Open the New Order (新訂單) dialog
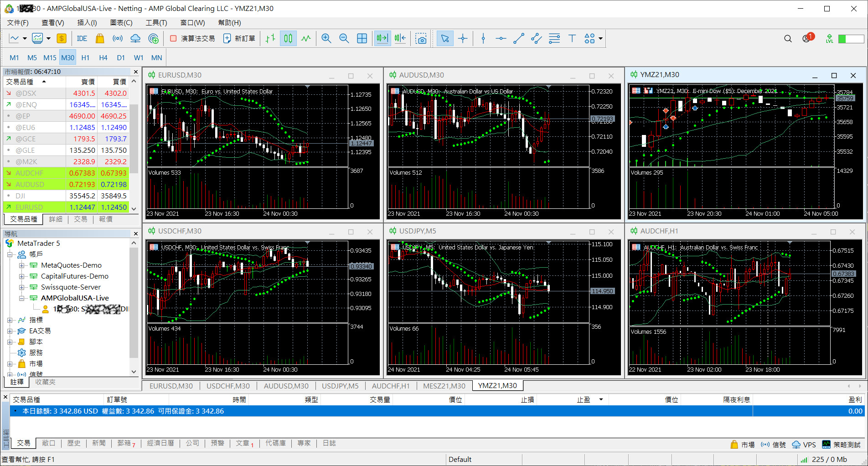 [x=239, y=39]
